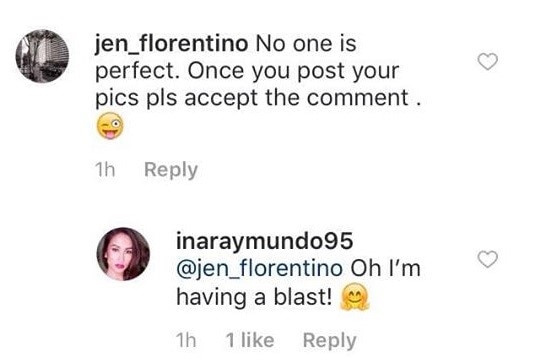Image resolution: width=533 pixels, height=363 pixels.
Task: Click the line 'perfect. Once you post your'
Action: click(247, 72)
